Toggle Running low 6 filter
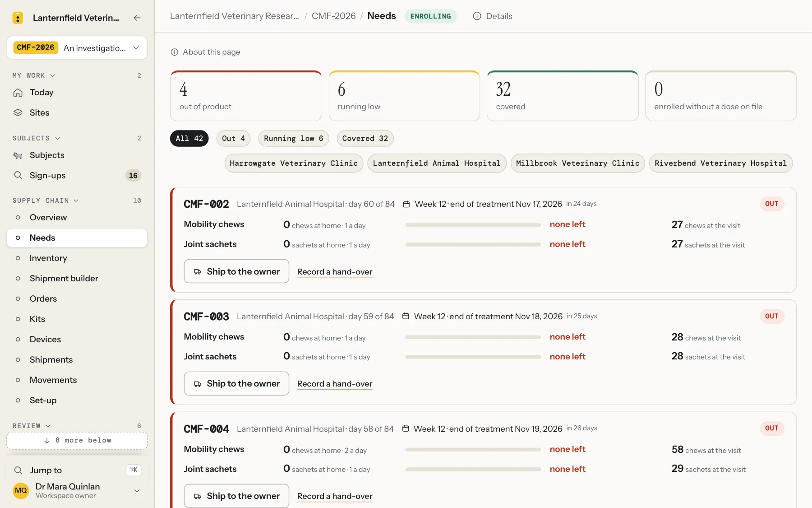The width and height of the screenshot is (812, 508). 294,139
